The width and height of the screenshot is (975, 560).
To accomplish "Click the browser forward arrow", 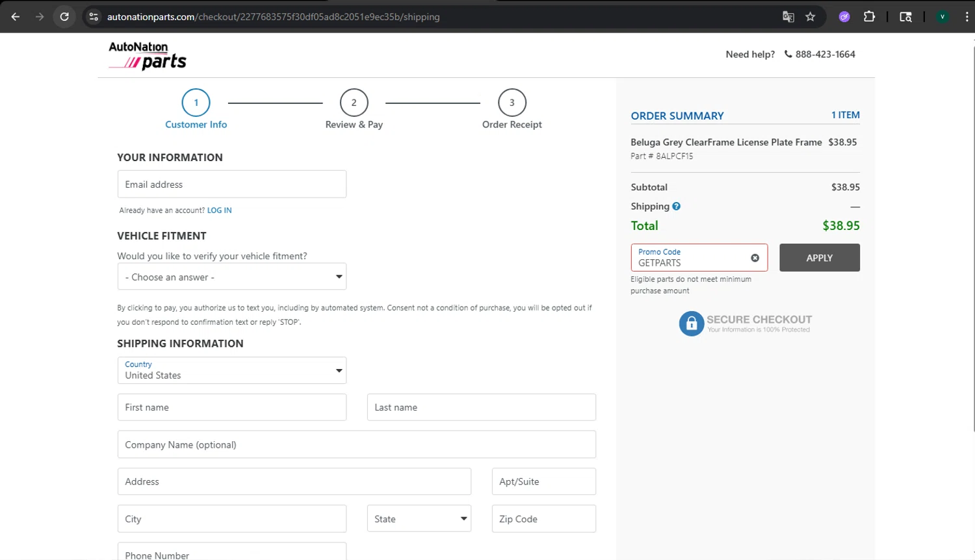I will (40, 17).
